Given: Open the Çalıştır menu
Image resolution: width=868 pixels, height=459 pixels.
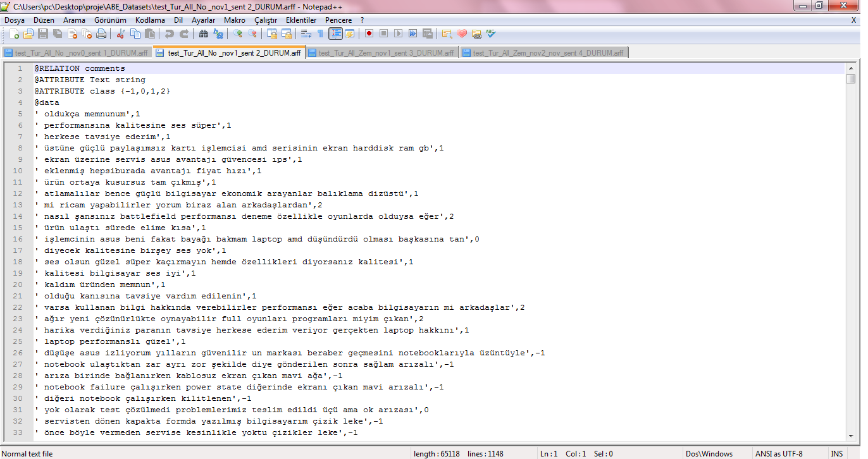Looking at the screenshot, I should [266, 20].
